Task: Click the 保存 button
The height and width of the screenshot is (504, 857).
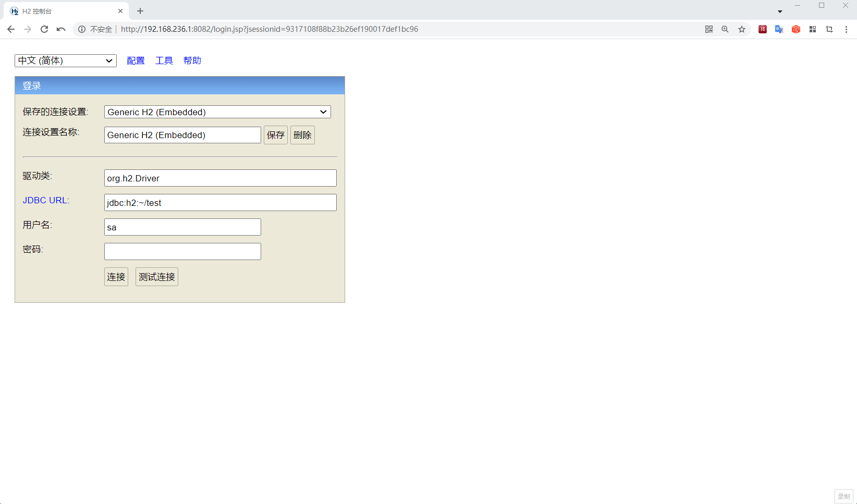Action: 276,135
